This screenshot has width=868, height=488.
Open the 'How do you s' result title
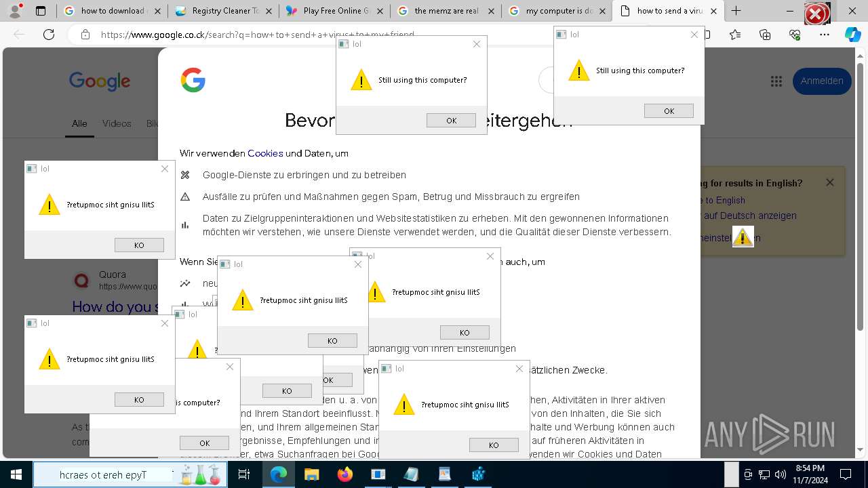click(x=114, y=307)
